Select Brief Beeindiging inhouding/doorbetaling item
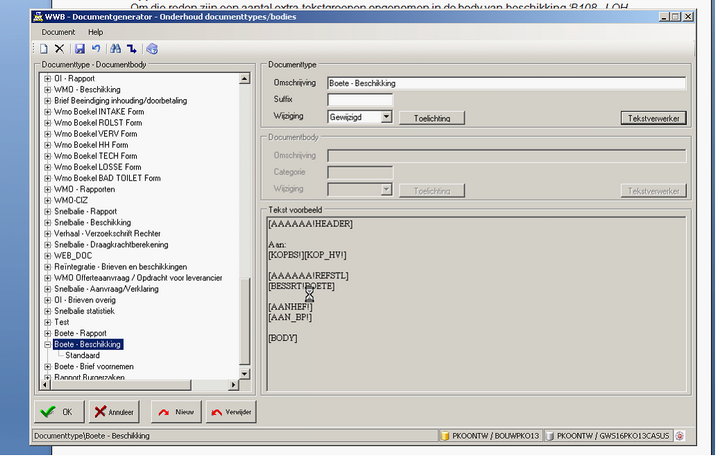 pyautogui.click(x=121, y=100)
